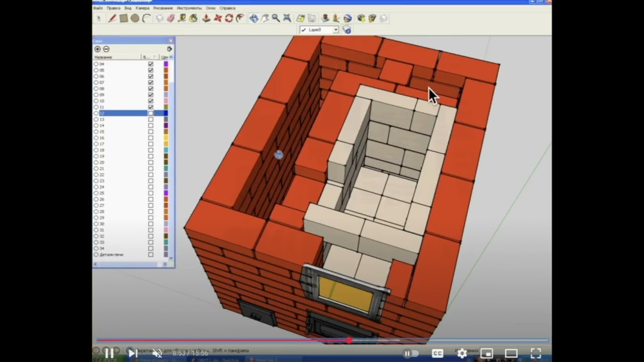Delete layer with the minus icon
The image size is (644, 362).
coord(106,49)
